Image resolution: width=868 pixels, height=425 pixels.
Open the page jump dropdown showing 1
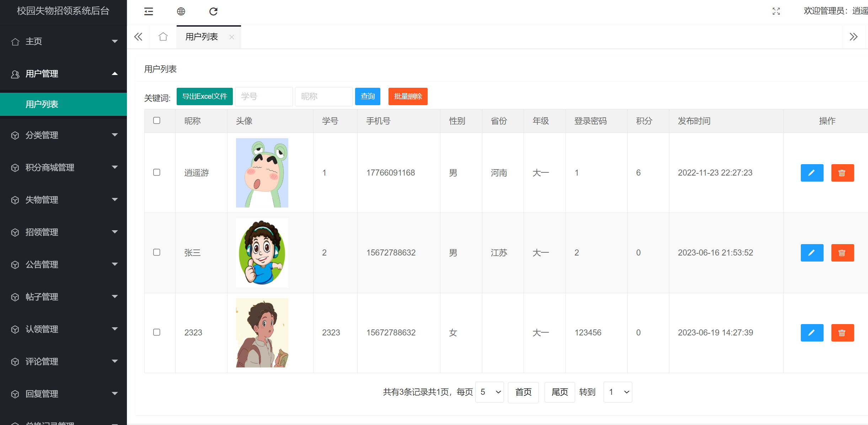coord(617,392)
